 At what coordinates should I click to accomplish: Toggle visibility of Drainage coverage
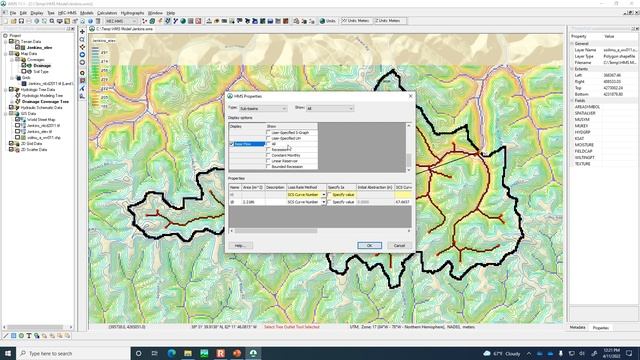click(24, 65)
